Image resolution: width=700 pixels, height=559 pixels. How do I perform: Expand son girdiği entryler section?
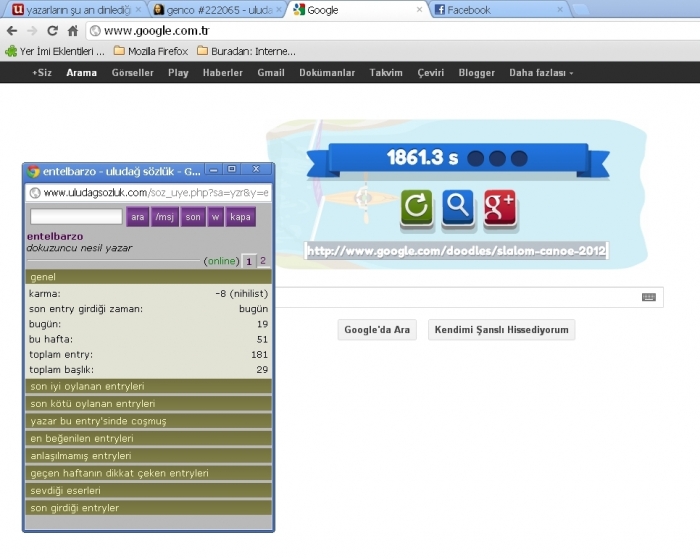click(x=148, y=508)
